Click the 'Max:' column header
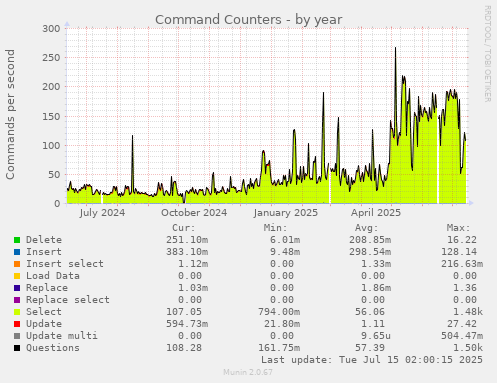This screenshot has width=497, height=383. click(458, 228)
